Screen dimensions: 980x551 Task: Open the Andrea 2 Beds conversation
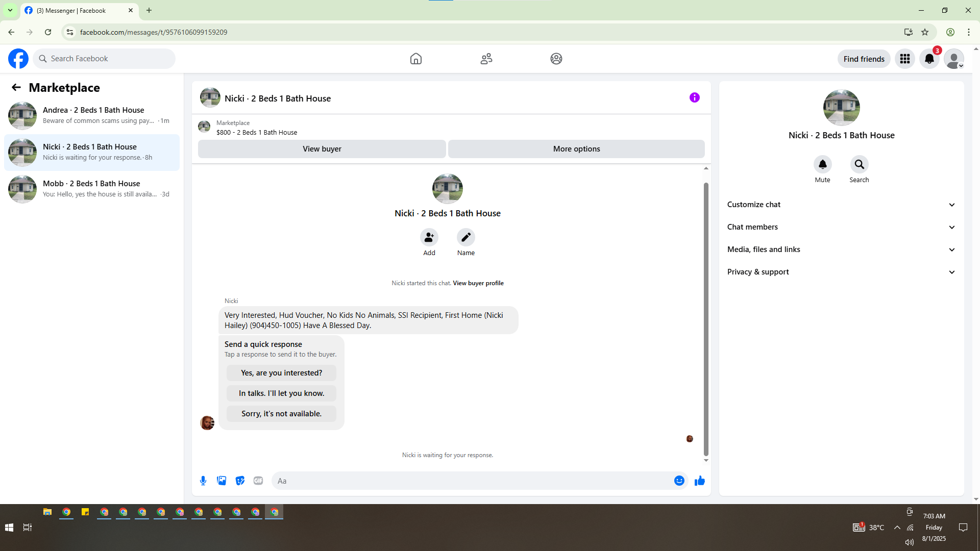(92, 115)
